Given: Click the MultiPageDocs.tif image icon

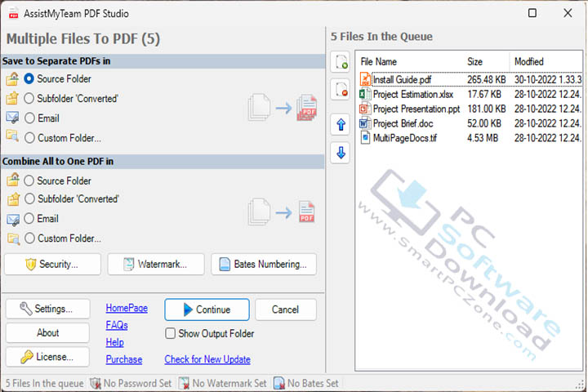Looking at the screenshot, I should 365,138.
